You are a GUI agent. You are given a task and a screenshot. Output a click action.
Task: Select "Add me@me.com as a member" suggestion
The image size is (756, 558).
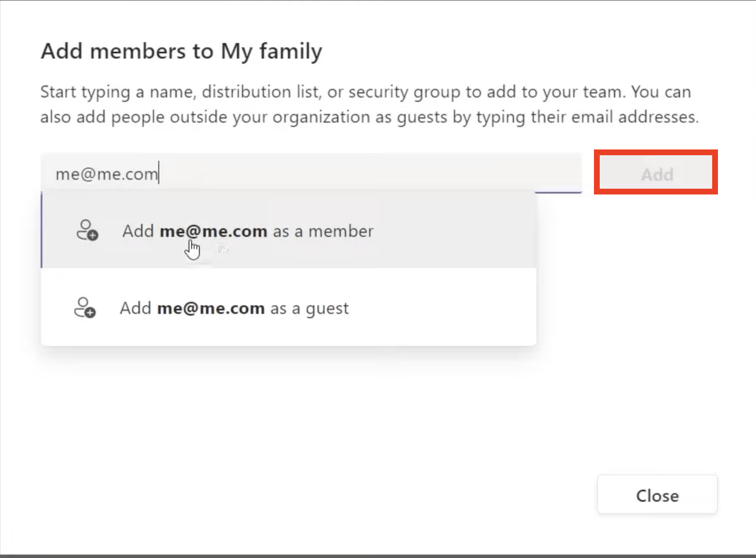coord(289,230)
